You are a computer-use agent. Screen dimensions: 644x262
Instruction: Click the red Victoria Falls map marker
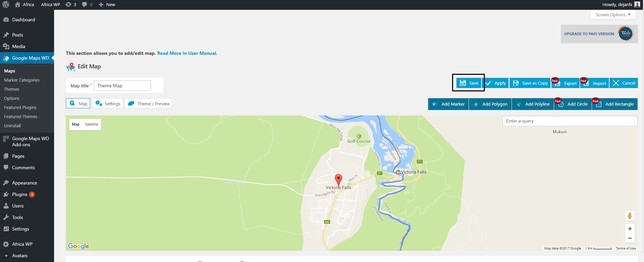(338, 179)
